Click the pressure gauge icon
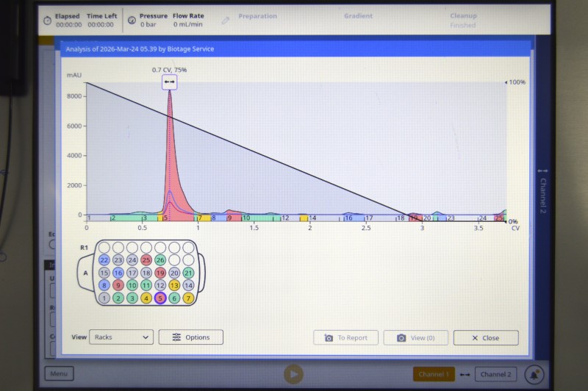 point(131,20)
